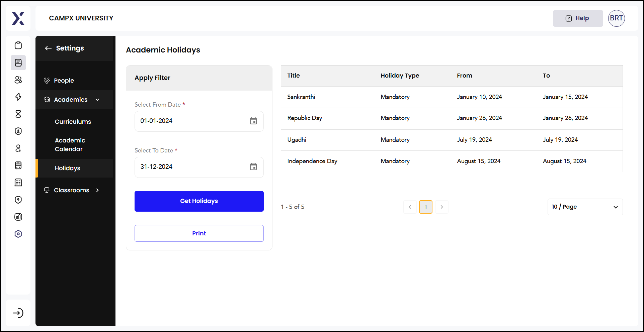Viewport: 644px width, 332px height.
Task: Select the Ugadhi row title
Action: pos(297,140)
